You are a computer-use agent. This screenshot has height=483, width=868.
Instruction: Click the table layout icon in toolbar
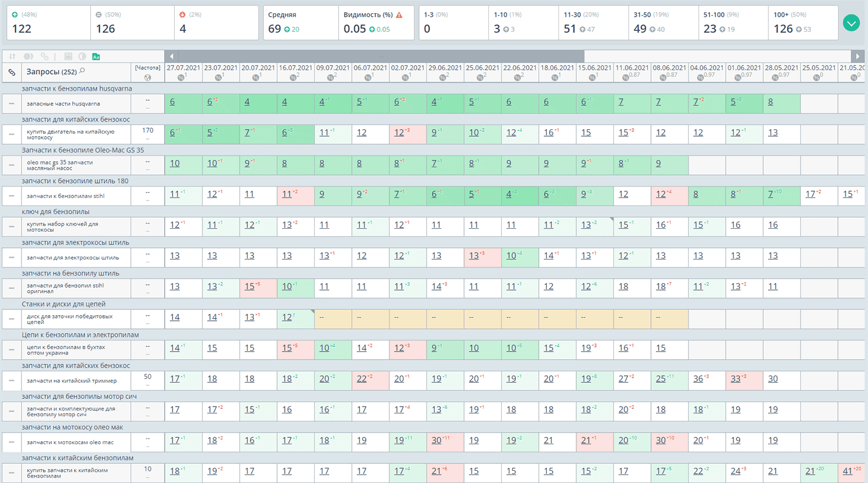click(68, 56)
